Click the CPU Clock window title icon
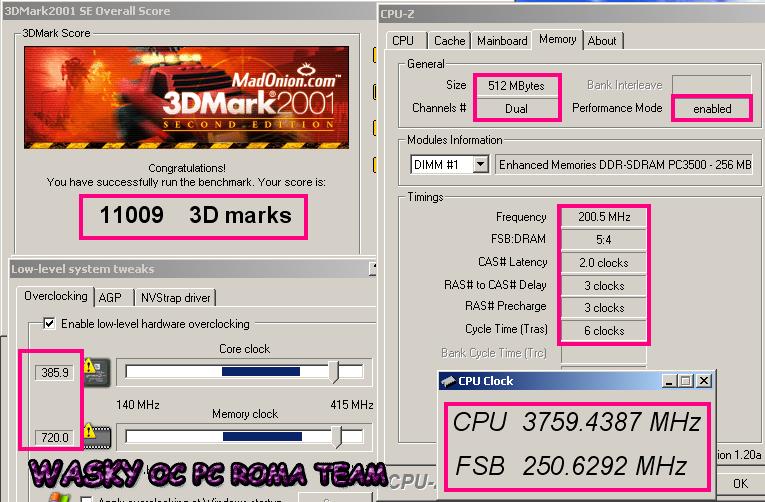This screenshot has height=502, width=765. point(448,381)
